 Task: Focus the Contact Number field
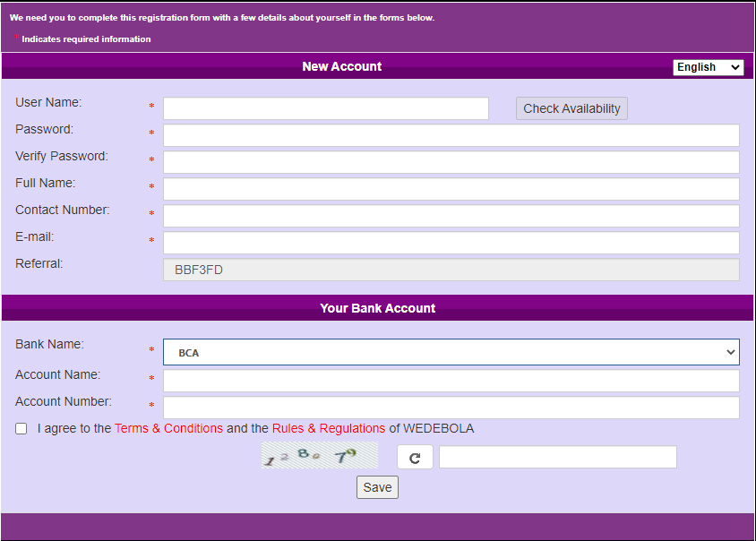(x=451, y=216)
